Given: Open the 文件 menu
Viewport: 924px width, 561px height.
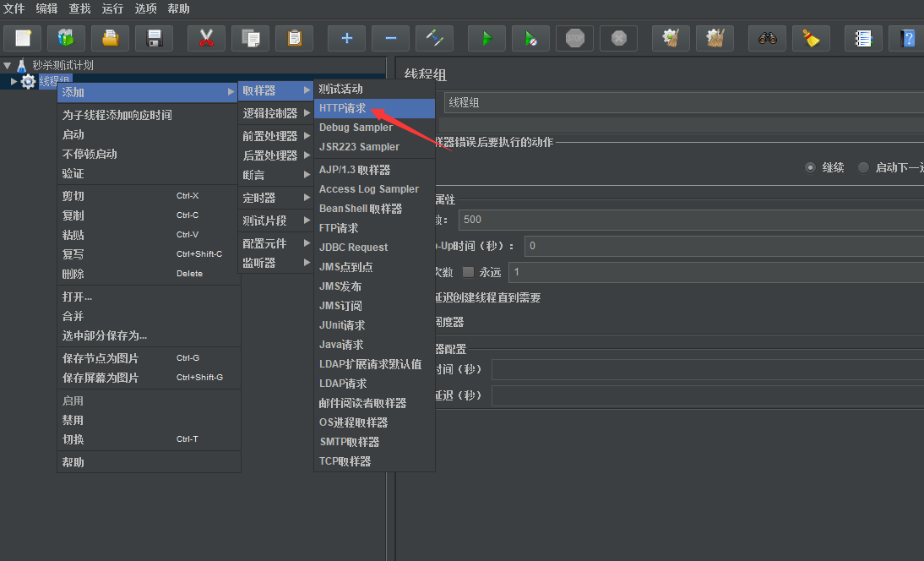Looking at the screenshot, I should pos(14,8).
